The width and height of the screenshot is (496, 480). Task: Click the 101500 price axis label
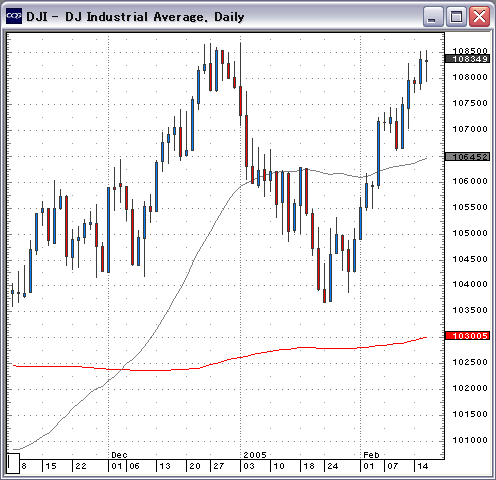470,414
